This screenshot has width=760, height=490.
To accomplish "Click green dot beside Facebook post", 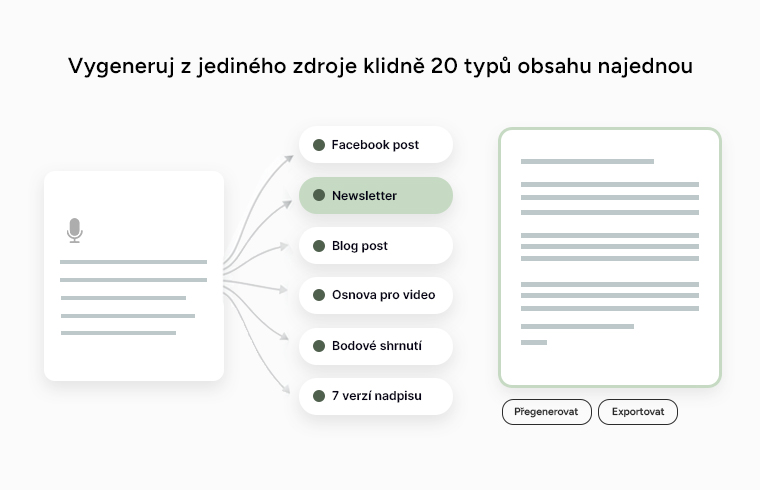I will tap(319, 145).
